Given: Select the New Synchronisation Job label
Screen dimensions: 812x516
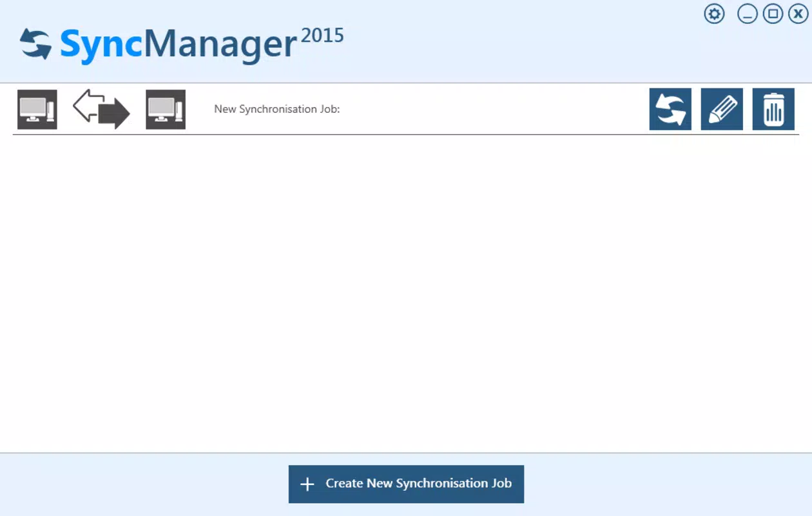Looking at the screenshot, I should tap(277, 109).
